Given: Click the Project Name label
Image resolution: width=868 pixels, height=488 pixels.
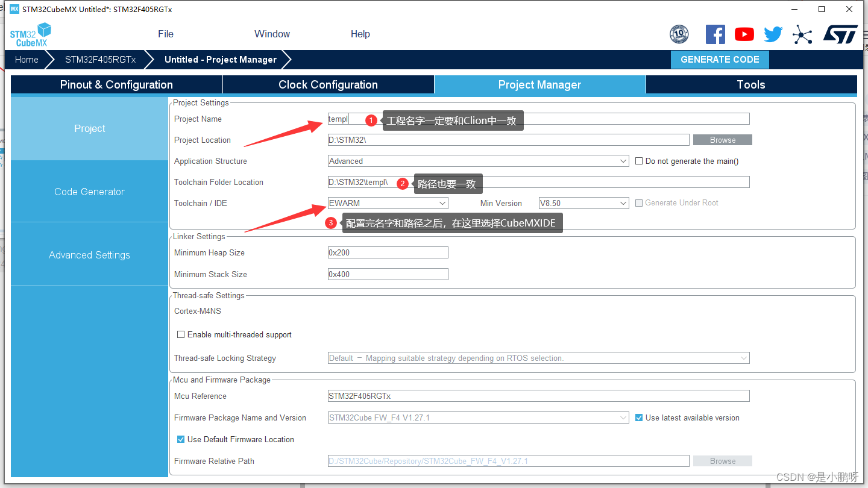Looking at the screenshot, I should (x=198, y=119).
